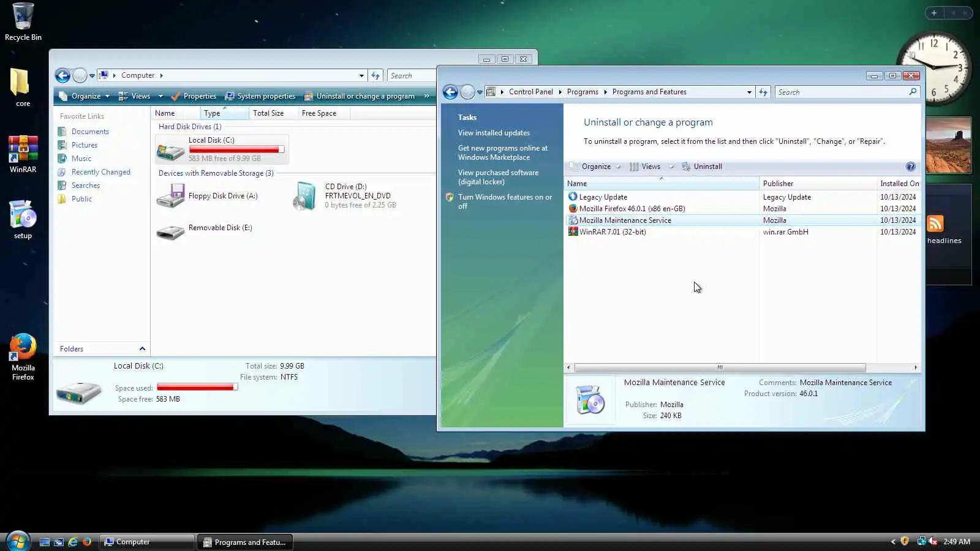Refresh the Programs and Features address bar
980x551 pixels.
[x=763, y=92]
